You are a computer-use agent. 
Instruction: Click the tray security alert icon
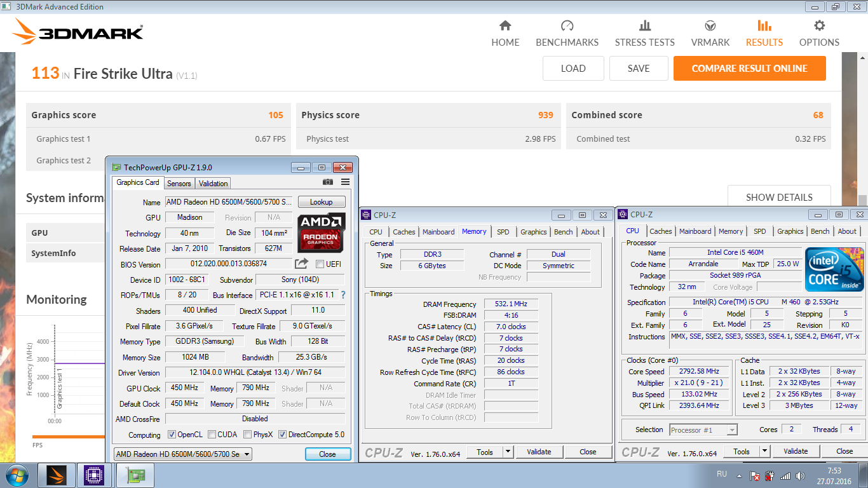[755, 475]
